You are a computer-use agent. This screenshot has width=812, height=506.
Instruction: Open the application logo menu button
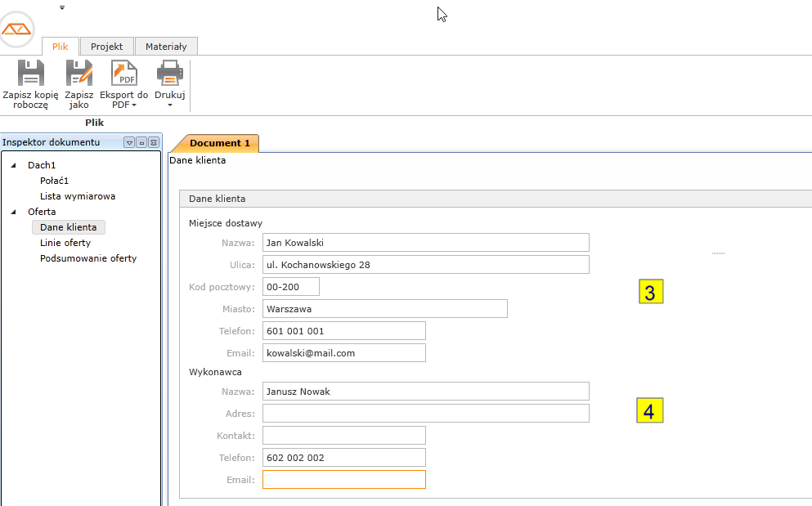coord(17,30)
